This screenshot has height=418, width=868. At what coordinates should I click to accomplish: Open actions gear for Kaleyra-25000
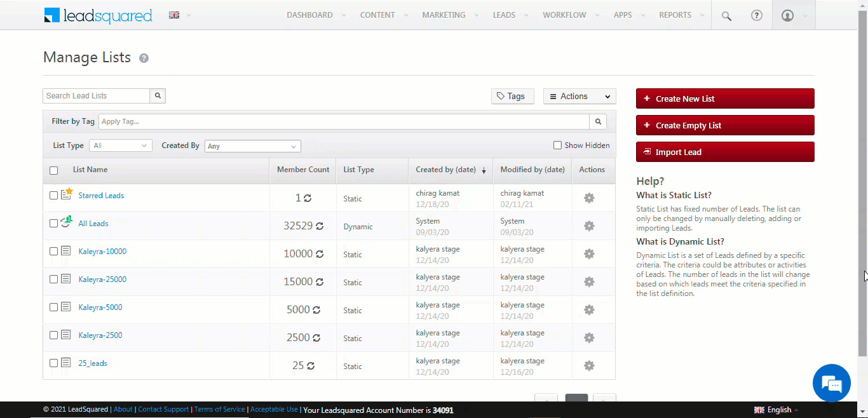(x=589, y=282)
